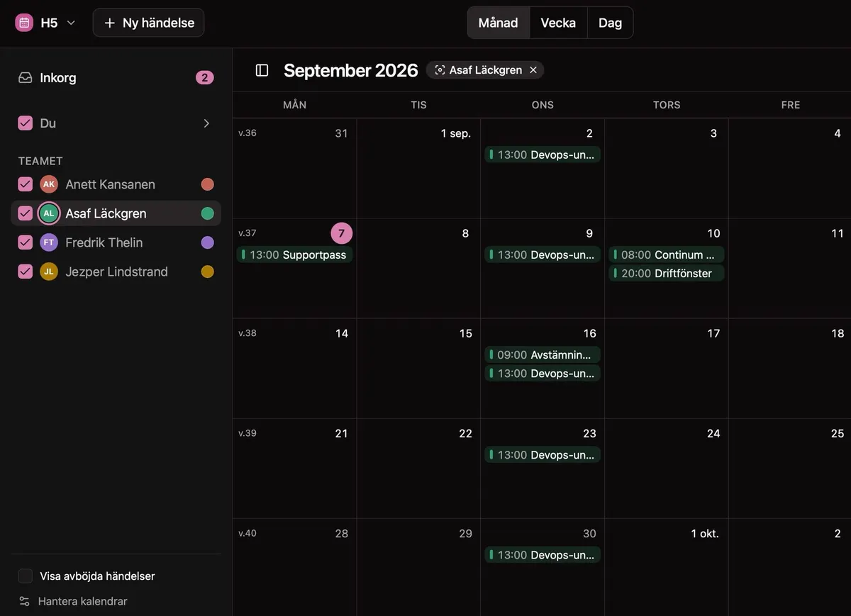Viewport: 851px width, 616px height.
Task: Click week number v.37
Action: tap(247, 233)
